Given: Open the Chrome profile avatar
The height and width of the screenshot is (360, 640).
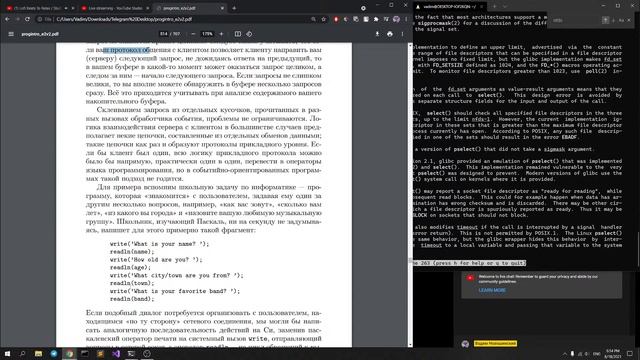Looking at the screenshot, I should (x=396, y=19).
